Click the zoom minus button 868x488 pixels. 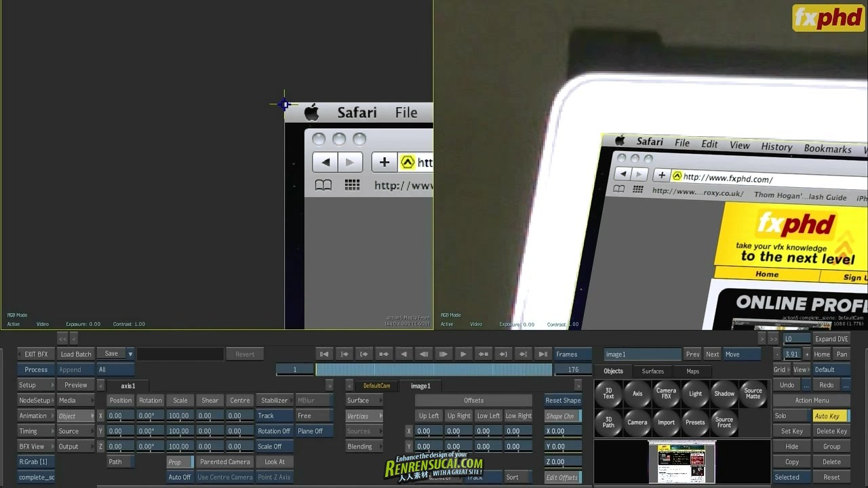point(777,354)
